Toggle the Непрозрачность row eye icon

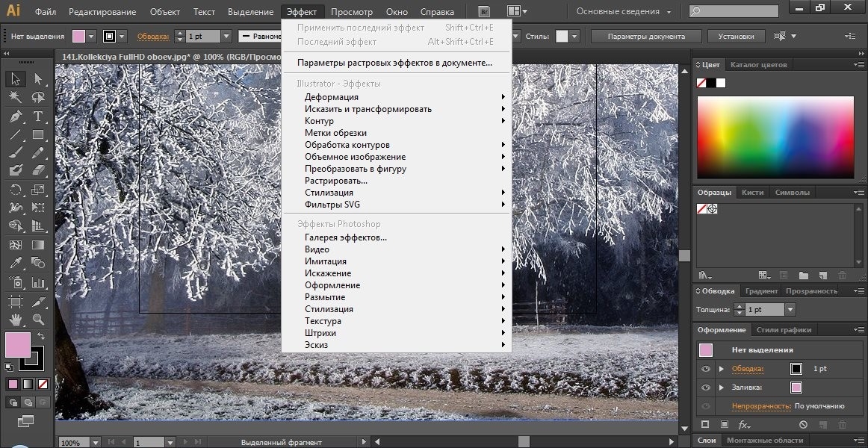tap(705, 406)
